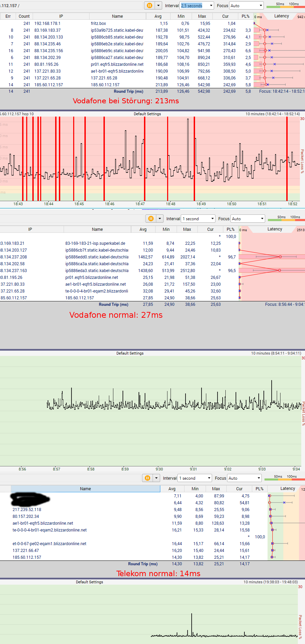Click 50ms/100ms color legend in Vodafone normal window
The width and height of the screenshot is (305, 644).
coord(287,219)
